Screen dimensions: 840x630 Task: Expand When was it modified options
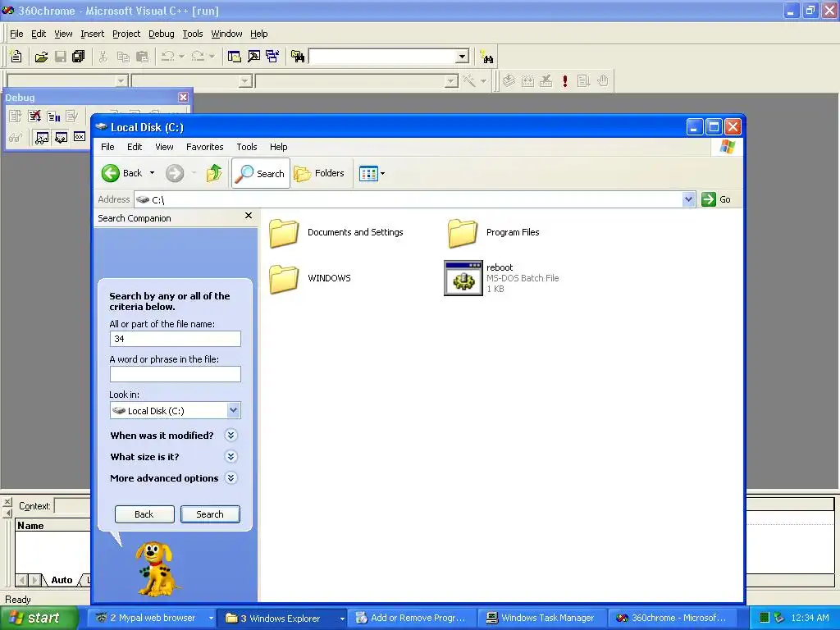tap(231, 435)
